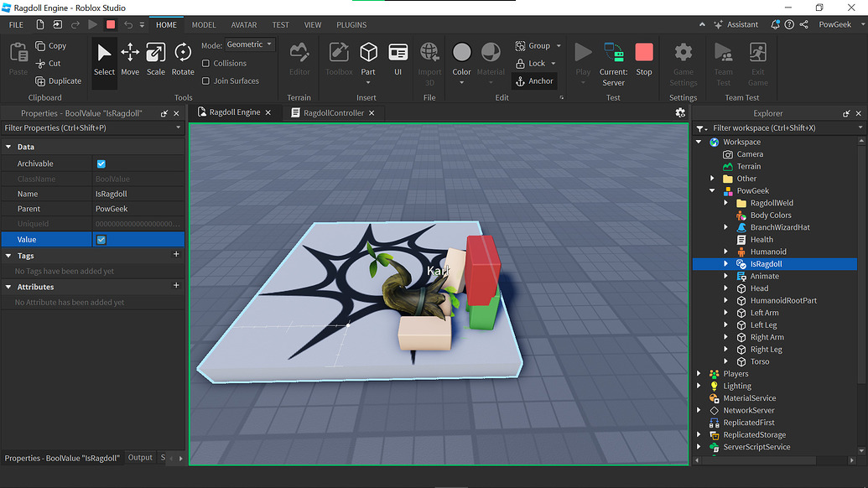Open the Group dropdown arrow
The image size is (868, 488).
(x=559, y=46)
